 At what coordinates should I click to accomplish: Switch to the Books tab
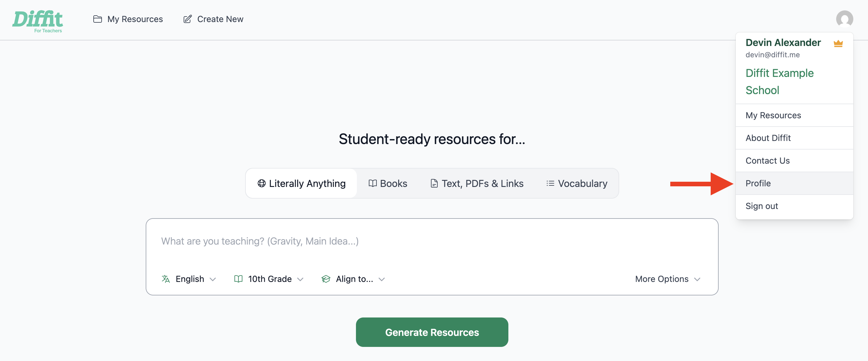coord(387,183)
